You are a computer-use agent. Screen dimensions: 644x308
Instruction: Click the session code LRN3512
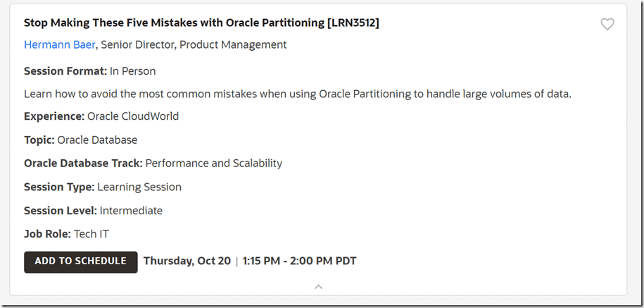[353, 23]
